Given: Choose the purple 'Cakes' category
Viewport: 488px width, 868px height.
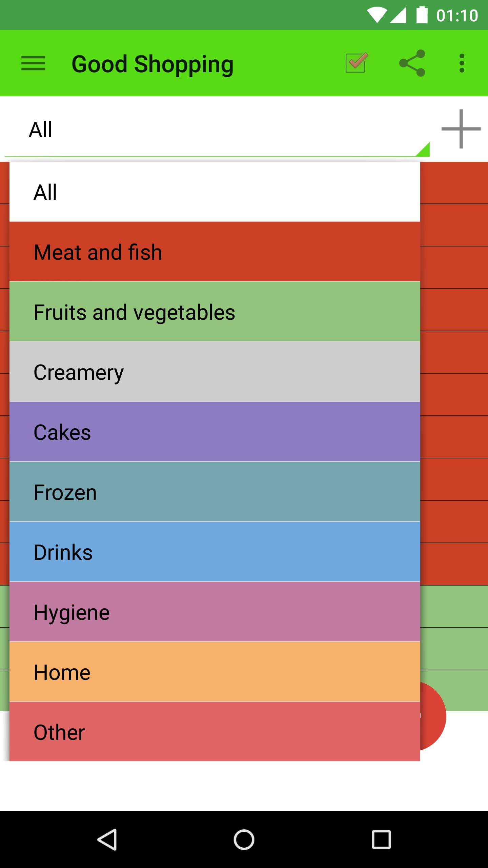Looking at the screenshot, I should pos(215,432).
